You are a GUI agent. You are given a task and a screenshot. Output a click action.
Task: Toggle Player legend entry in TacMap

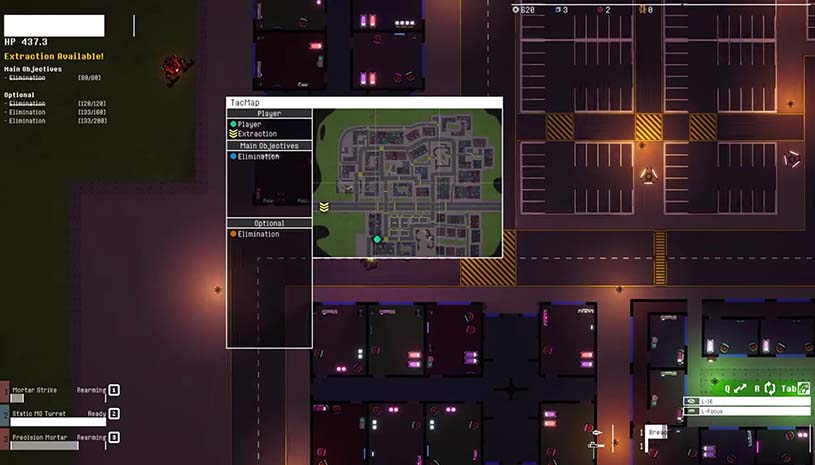(251, 124)
